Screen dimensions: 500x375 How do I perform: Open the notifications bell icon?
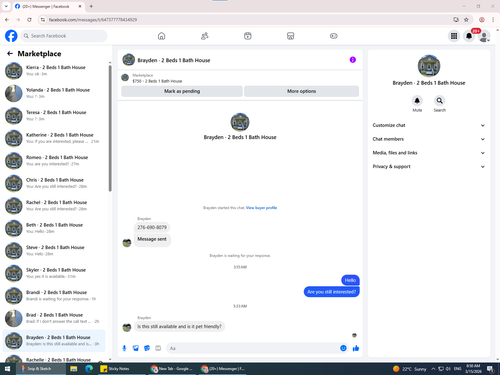point(469,36)
